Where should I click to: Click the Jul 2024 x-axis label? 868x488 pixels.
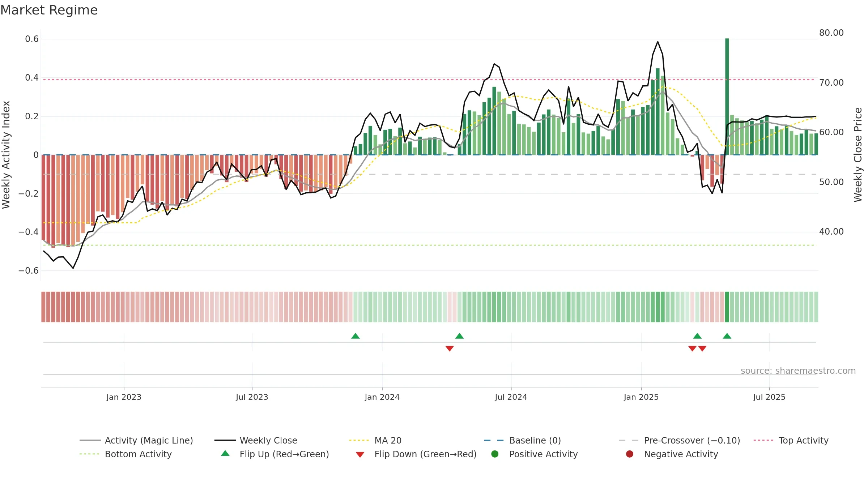(511, 397)
